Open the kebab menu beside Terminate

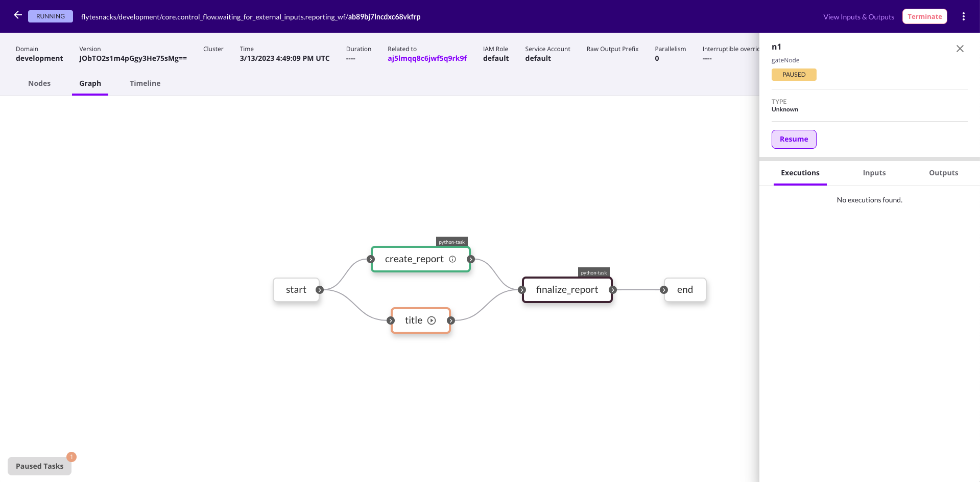tap(964, 16)
